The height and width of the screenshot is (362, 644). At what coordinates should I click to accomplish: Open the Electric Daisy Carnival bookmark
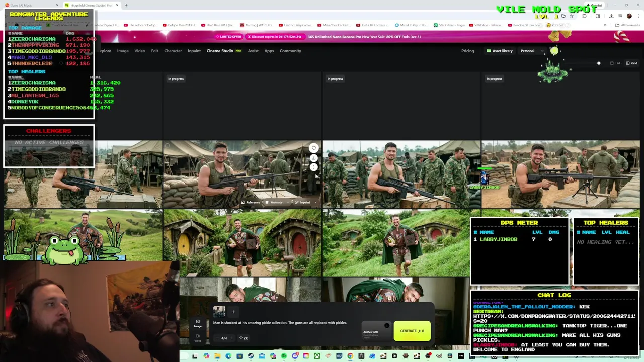click(296, 25)
